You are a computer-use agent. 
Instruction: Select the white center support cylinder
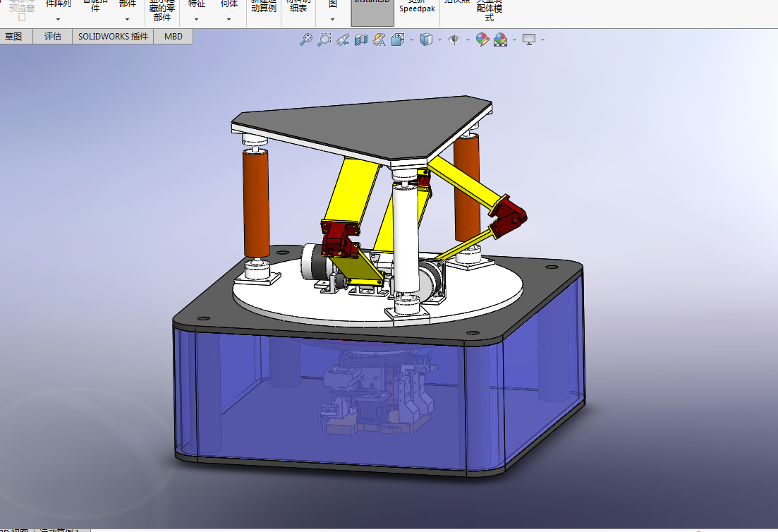pos(406,238)
